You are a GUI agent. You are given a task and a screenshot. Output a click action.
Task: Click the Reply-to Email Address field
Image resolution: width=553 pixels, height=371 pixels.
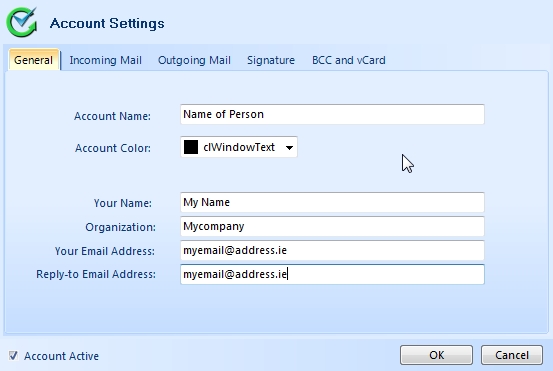332,274
